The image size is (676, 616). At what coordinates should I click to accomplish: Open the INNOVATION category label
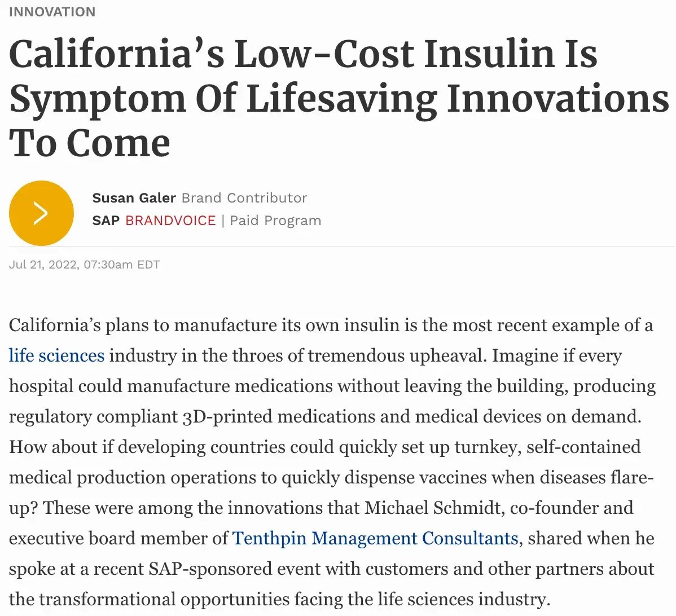pos(52,12)
